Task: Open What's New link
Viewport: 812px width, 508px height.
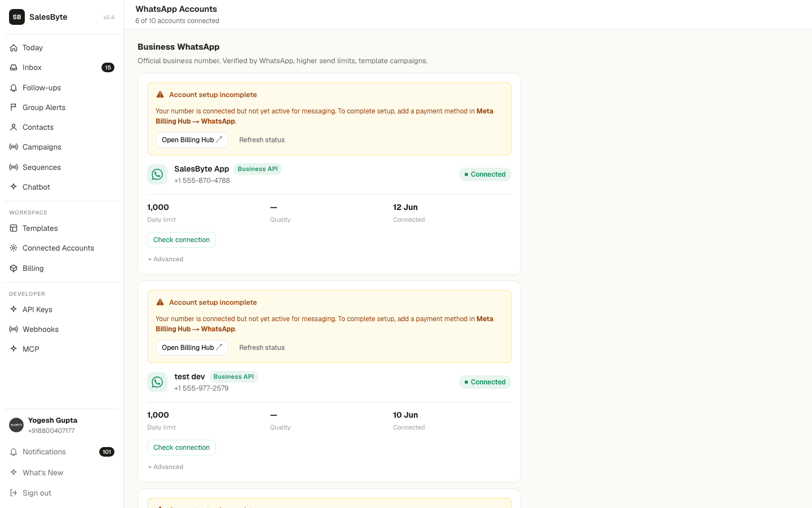Action: tap(61, 473)
